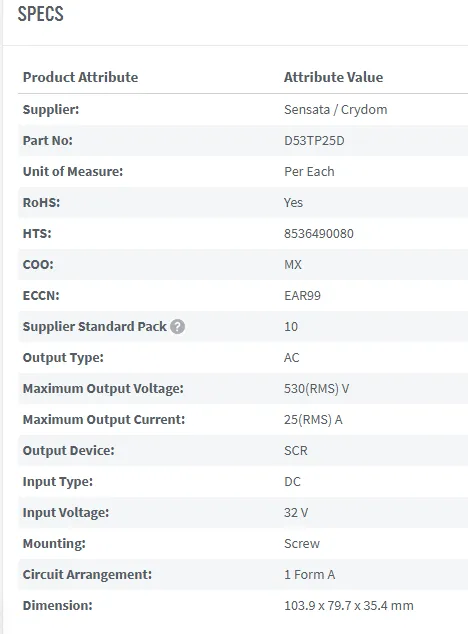468x634 pixels.
Task: Click the Circuit Arrangement value 1 Form A
Action: [309, 575]
